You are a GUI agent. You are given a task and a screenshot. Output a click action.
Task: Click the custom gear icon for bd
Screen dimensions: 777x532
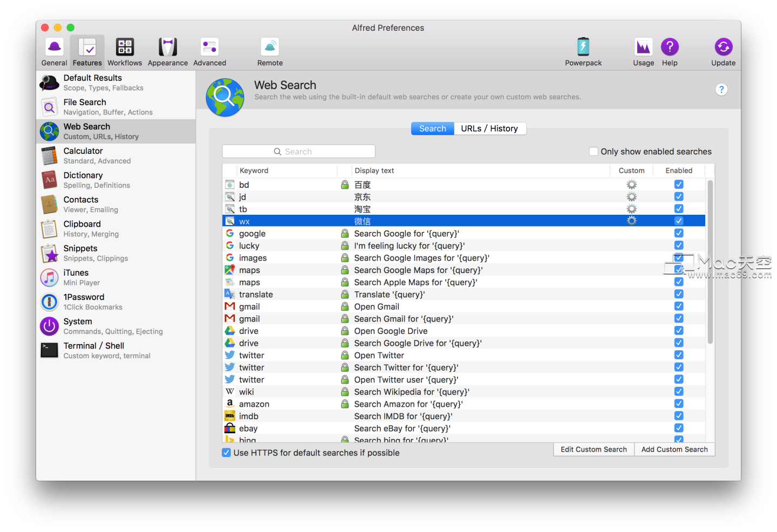point(631,185)
